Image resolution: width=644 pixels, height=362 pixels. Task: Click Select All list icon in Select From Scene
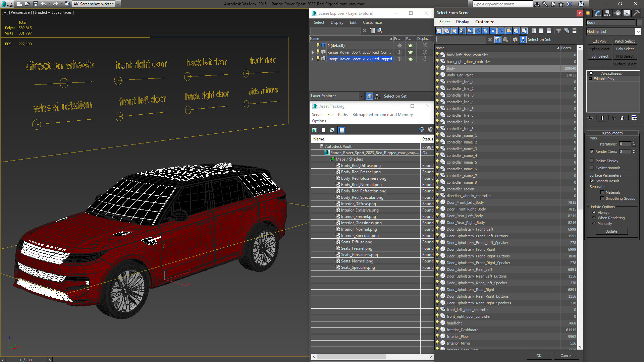[x=534, y=31]
